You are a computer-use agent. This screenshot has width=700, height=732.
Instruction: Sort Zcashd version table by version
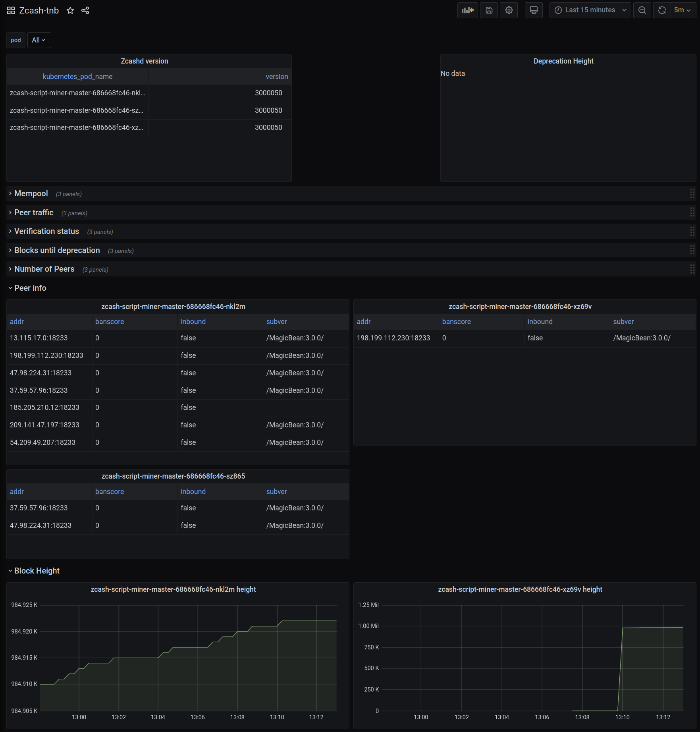click(x=277, y=77)
